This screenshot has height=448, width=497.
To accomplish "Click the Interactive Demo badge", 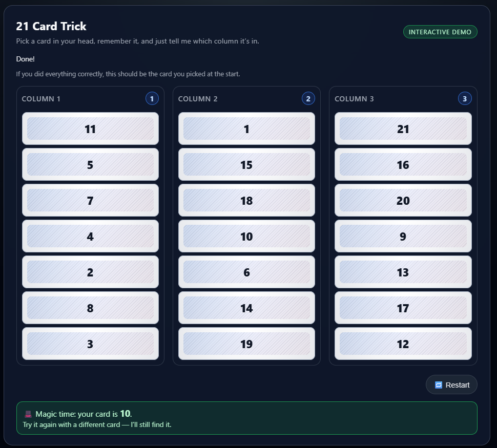I will [x=440, y=32].
